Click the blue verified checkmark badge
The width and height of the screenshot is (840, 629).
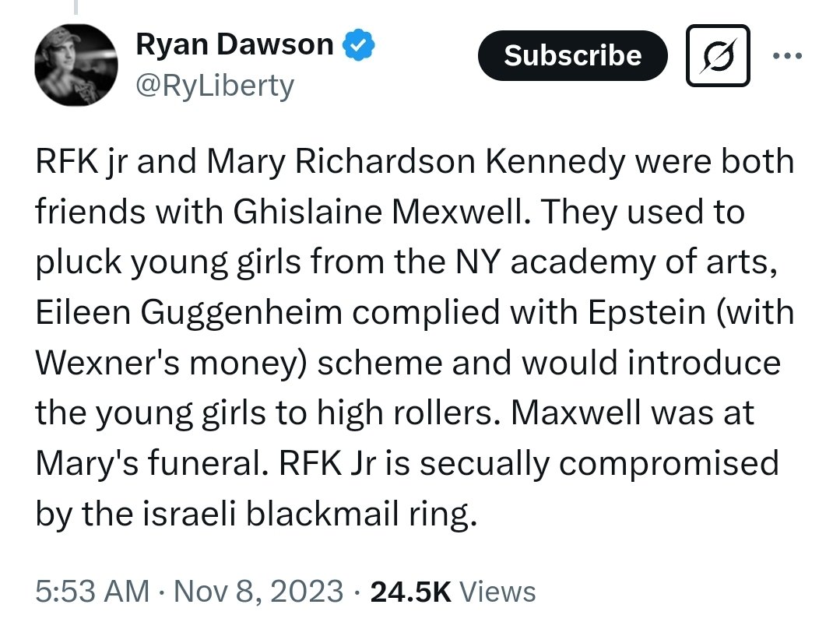pos(359,46)
